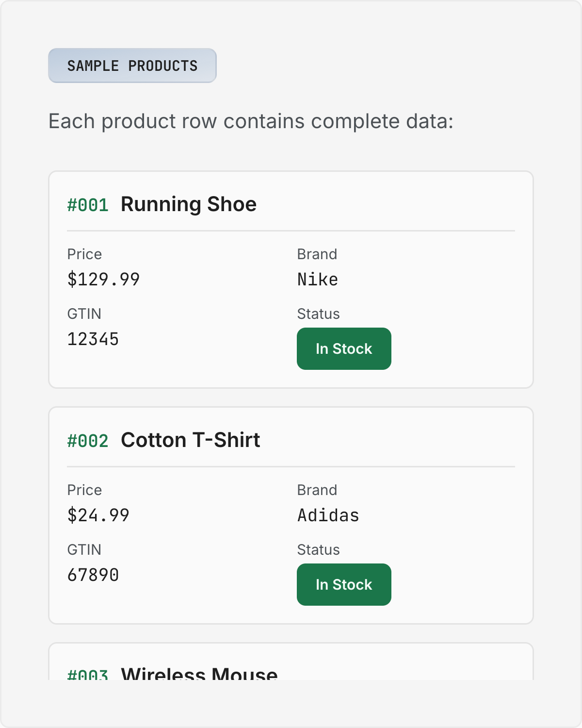Click the Price label in the Running Shoe card
The image size is (582, 728).
coord(84,254)
